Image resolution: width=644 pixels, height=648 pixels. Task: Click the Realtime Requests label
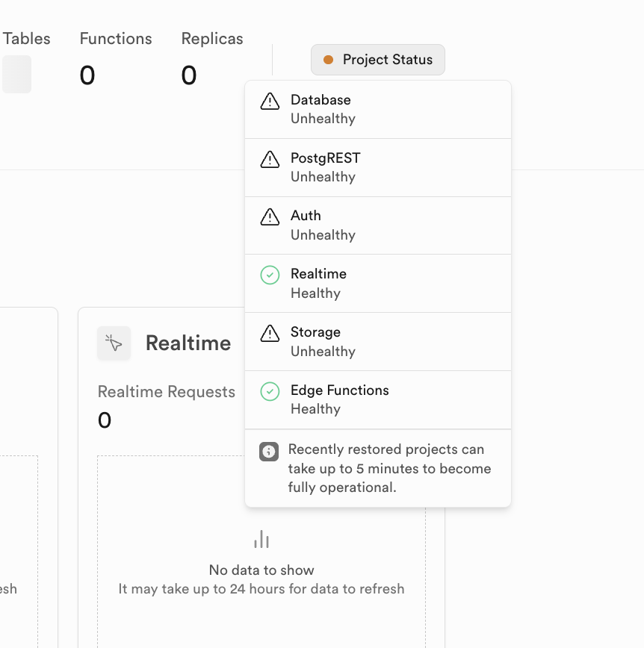[x=167, y=392]
